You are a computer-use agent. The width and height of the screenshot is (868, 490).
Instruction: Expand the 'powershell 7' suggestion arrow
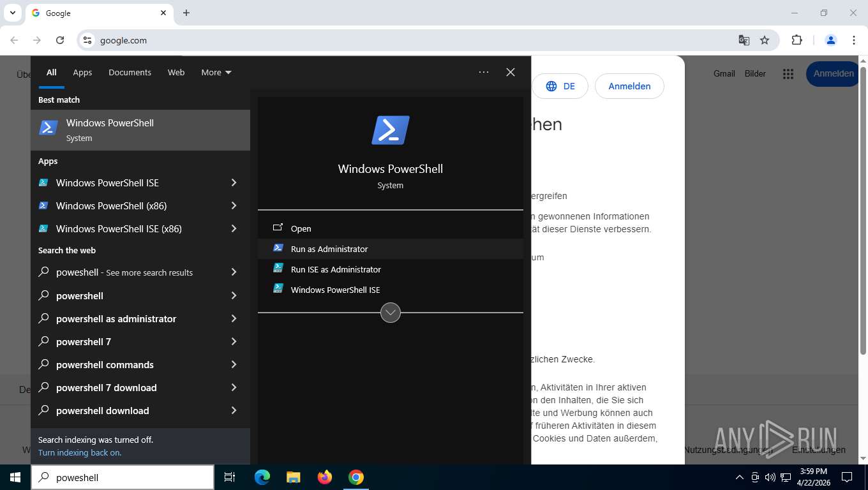234,341
